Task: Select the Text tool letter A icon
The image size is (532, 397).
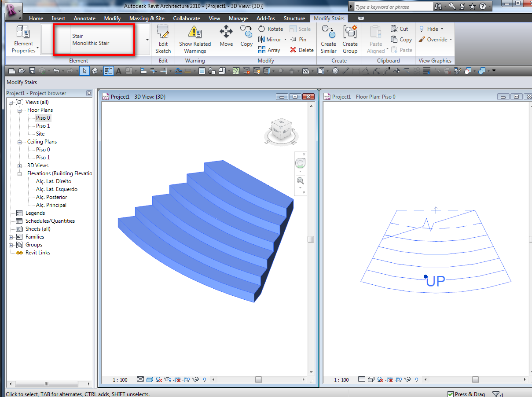Action: [118, 70]
